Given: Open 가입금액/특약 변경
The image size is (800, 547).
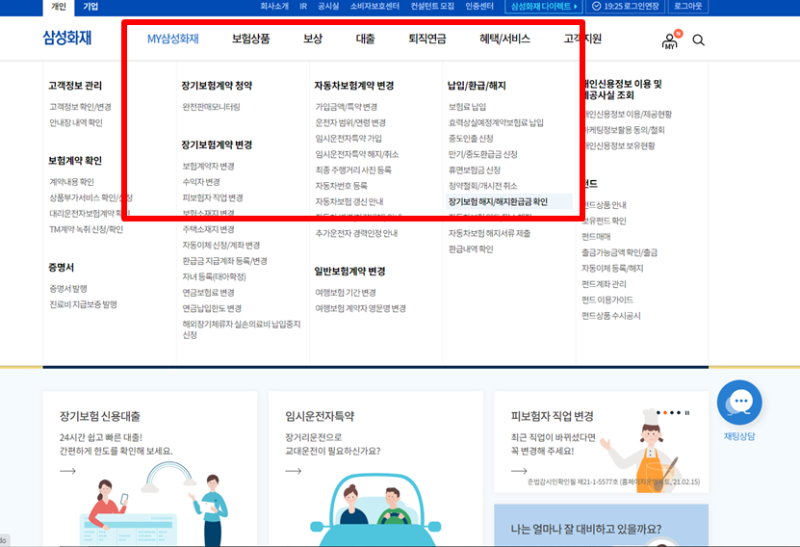Looking at the screenshot, I should 346,107.
